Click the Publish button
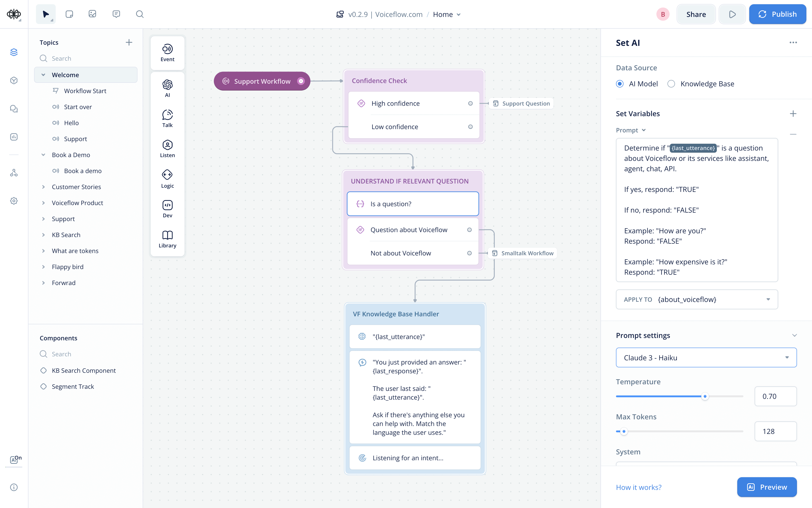812x508 pixels. tap(777, 14)
